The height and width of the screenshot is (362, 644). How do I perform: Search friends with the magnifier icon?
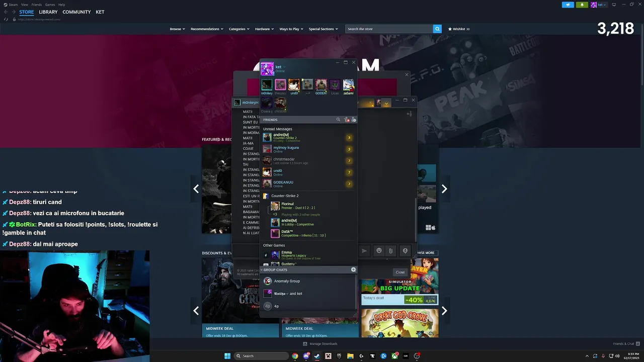point(338,120)
